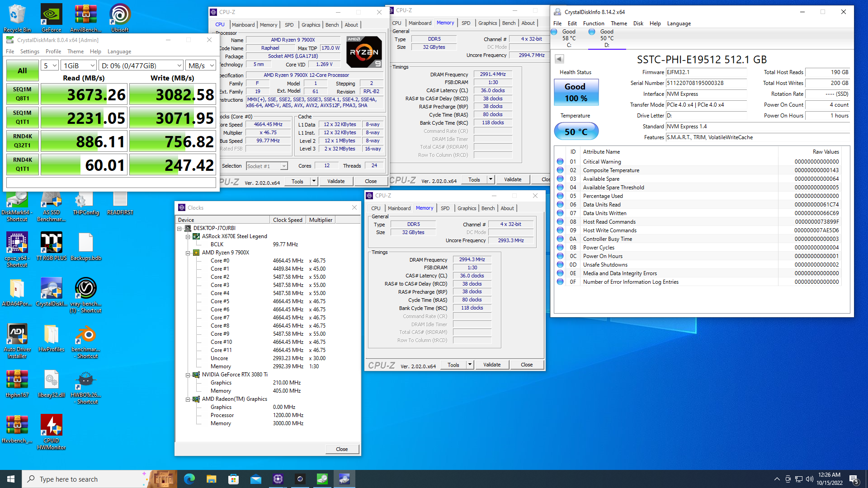Open the Disk menu in CrystalDiskInfo
Viewport: 868px width, 488px height.
638,23
